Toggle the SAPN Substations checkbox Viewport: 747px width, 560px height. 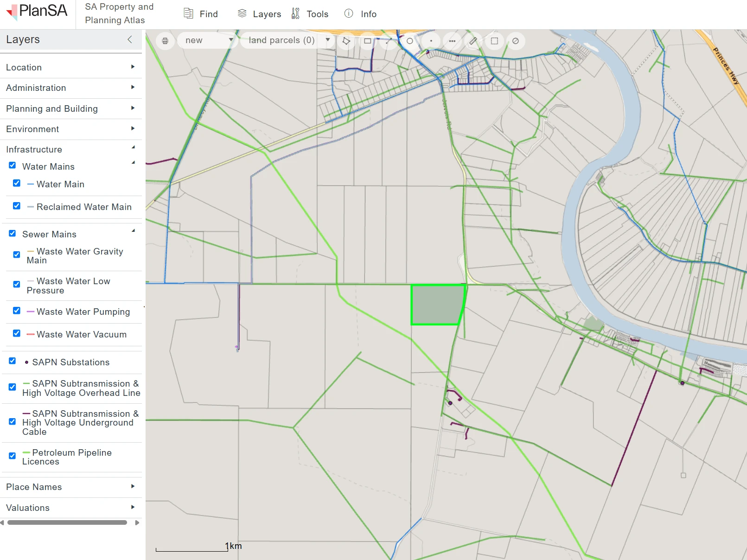tap(13, 361)
